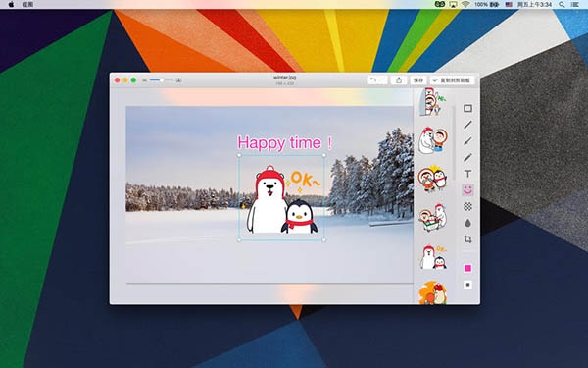Image resolution: width=588 pixels, height=368 pixels.
Task: Open the pink color swatch
Action: 467,268
